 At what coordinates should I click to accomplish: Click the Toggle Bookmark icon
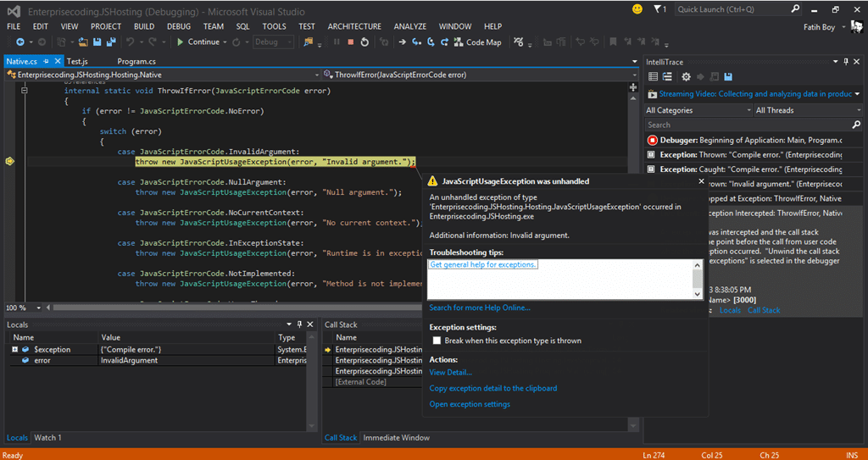click(x=613, y=42)
